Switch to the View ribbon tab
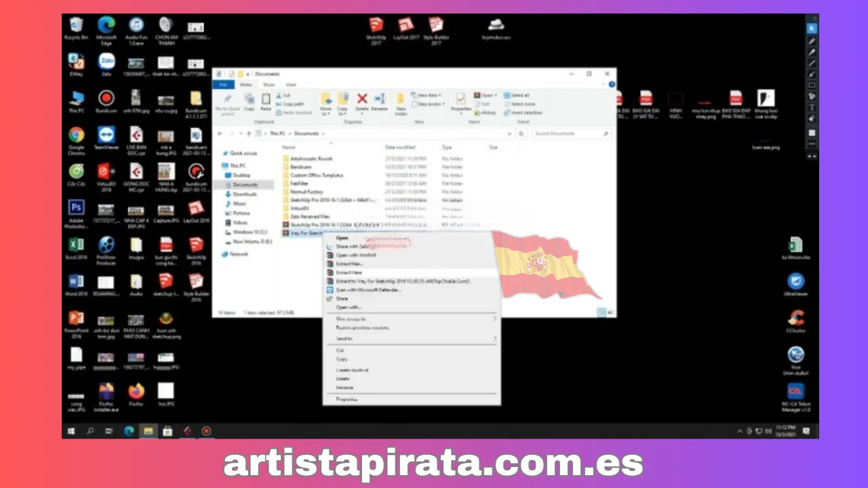The height and width of the screenshot is (488, 868). [x=291, y=85]
